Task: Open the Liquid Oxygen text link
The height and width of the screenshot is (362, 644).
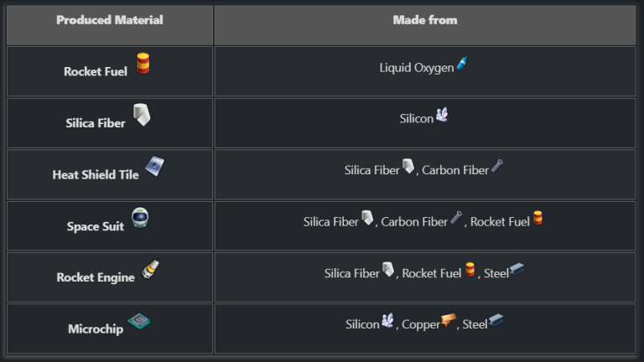Action: click(x=417, y=68)
